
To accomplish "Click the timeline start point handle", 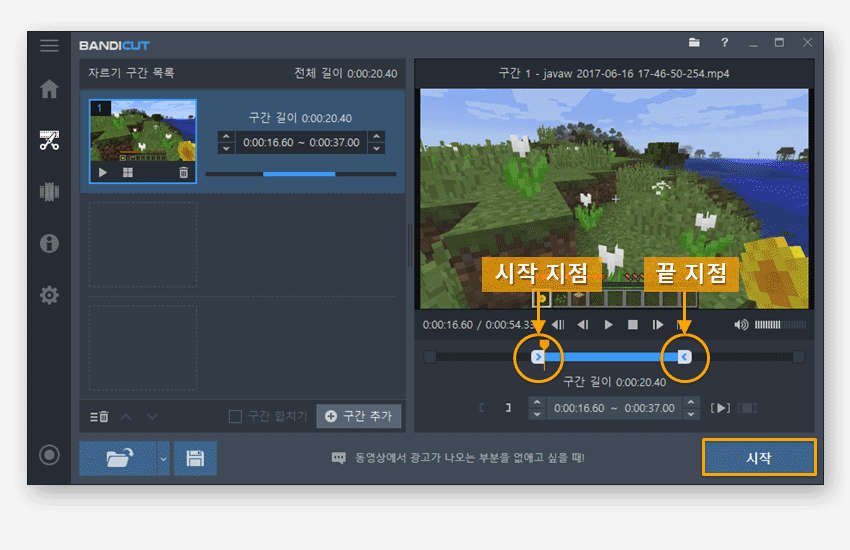I will (x=537, y=357).
